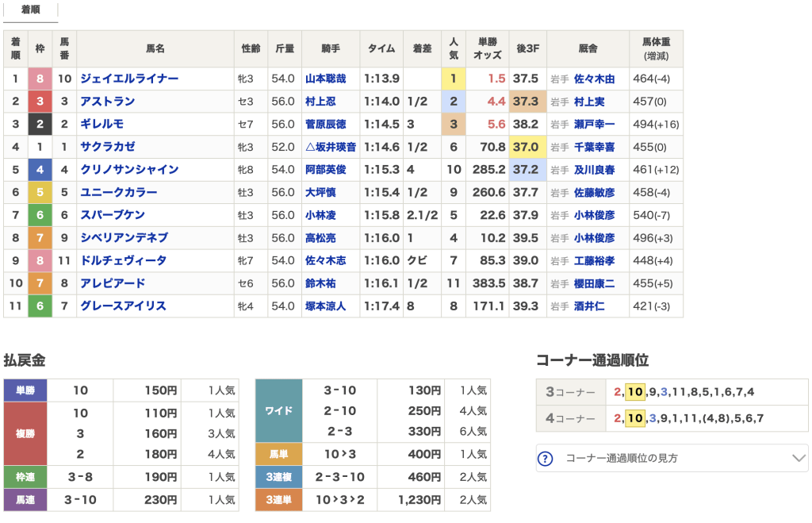Click the 1,230円 payout amount
The image size is (812, 523).
(x=419, y=500)
